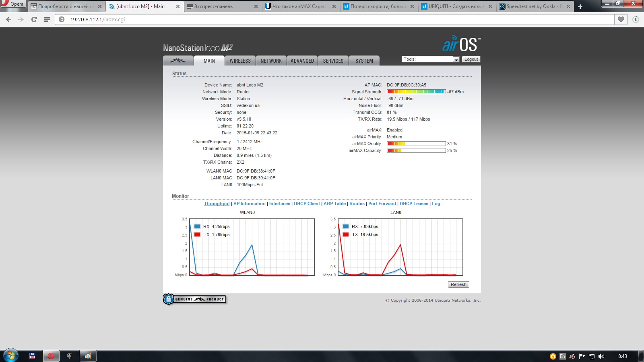Click the taskbar clock 0:43
The height and width of the screenshot is (362, 644).
click(622, 356)
